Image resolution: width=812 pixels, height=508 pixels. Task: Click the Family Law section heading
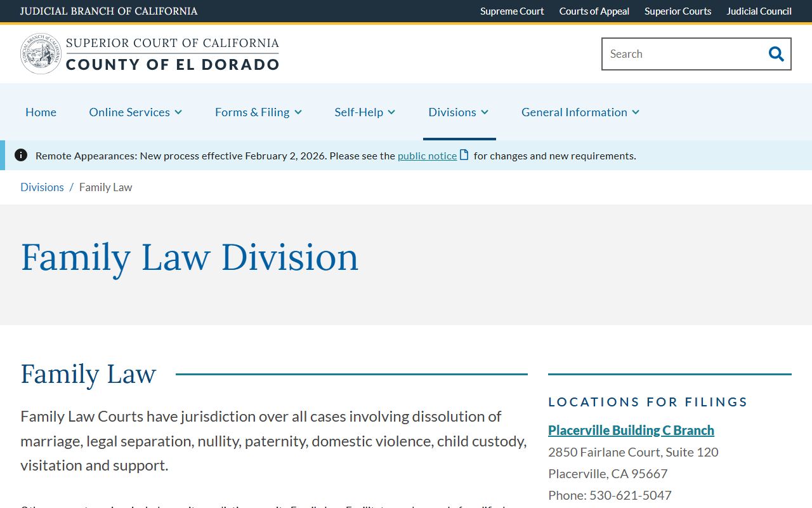point(88,374)
